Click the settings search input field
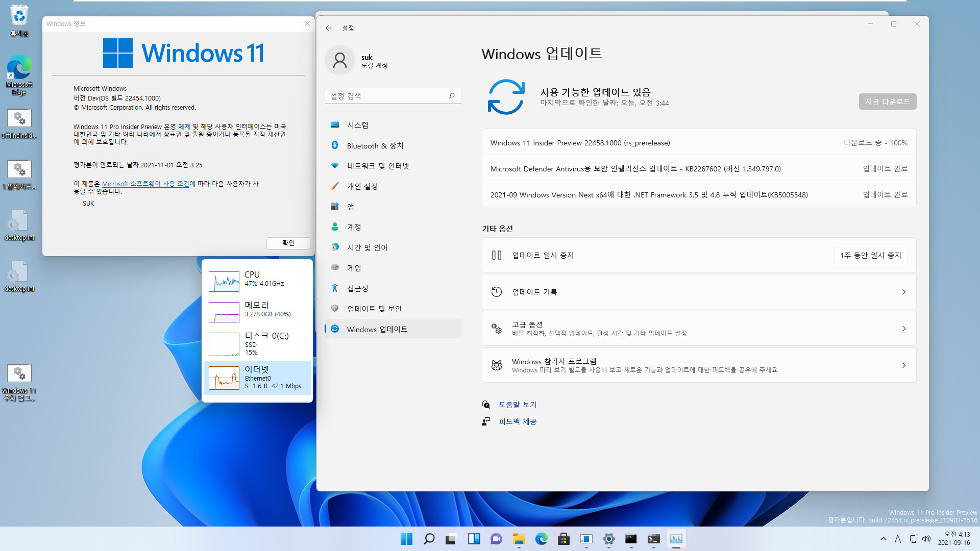The image size is (980, 551). coord(391,95)
